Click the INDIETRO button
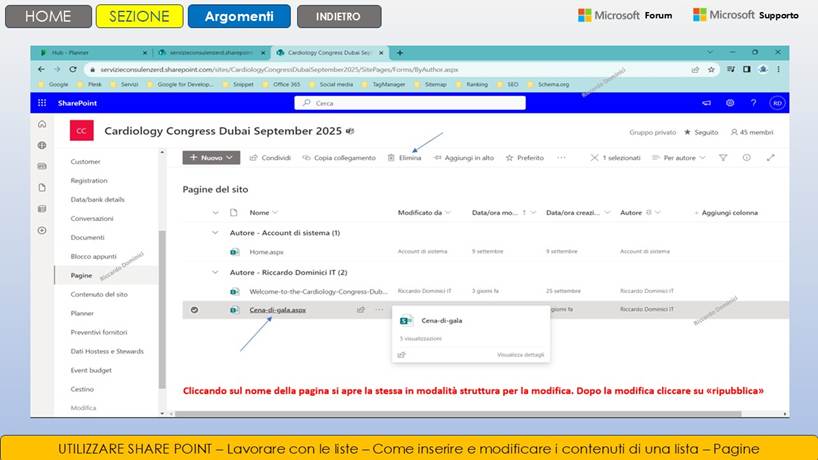 click(x=339, y=16)
